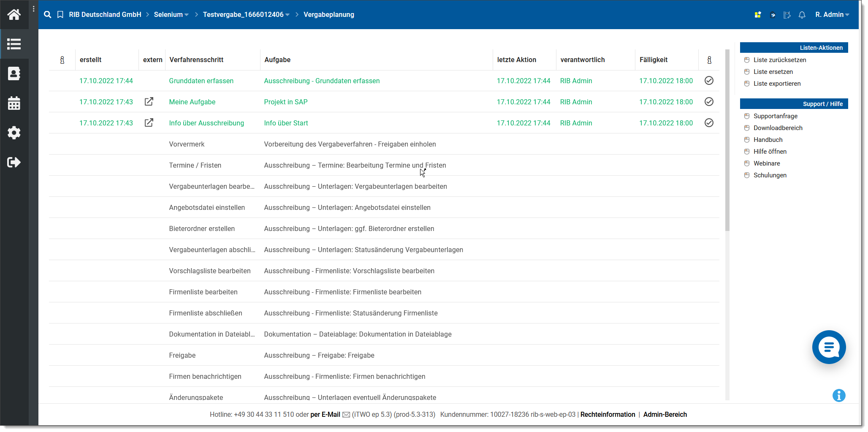868x432 pixels.
Task: Open the three-dot sidebar options menu
Action: 34,9
